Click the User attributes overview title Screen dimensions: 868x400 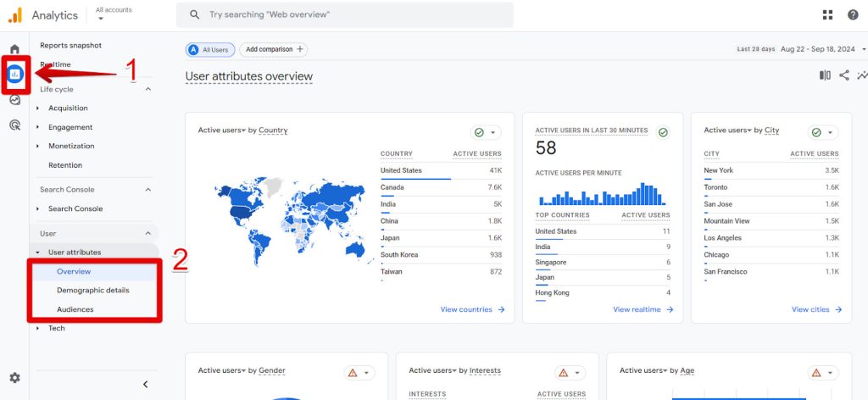click(249, 76)
